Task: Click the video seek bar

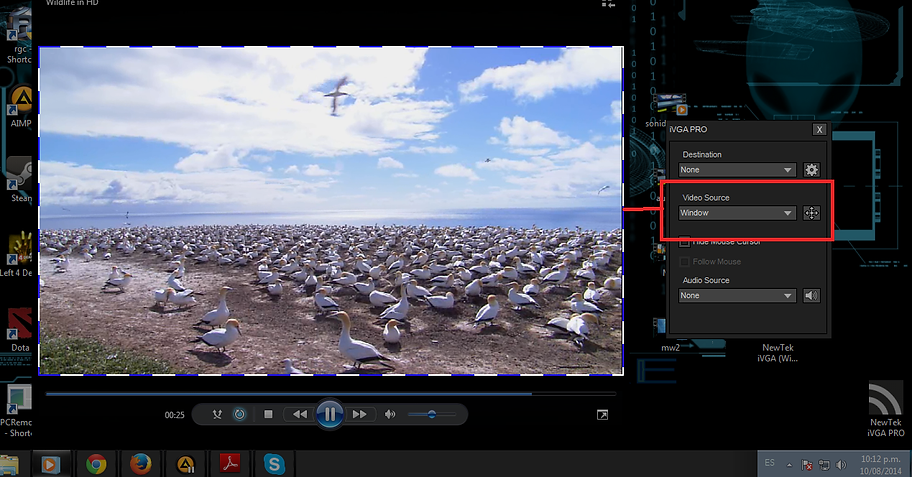Action: click(x=330, y=394)
